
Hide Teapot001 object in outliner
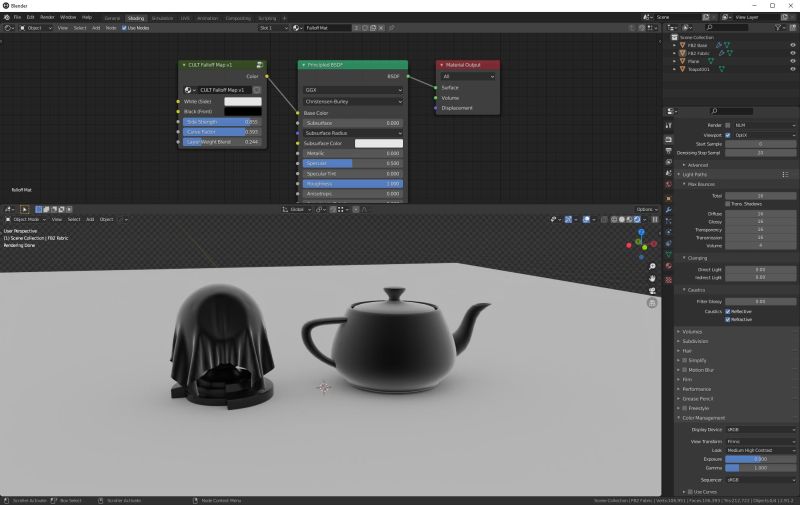[792, 69]
